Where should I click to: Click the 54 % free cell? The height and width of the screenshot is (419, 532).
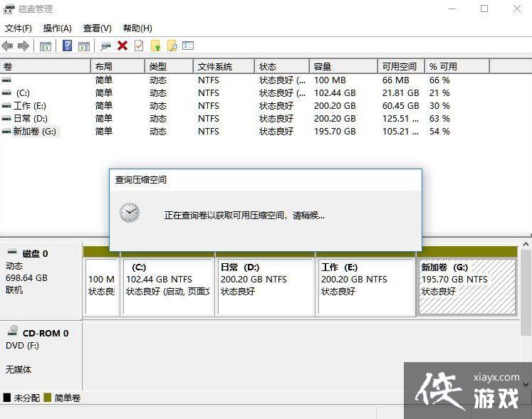tap(439, 132)
